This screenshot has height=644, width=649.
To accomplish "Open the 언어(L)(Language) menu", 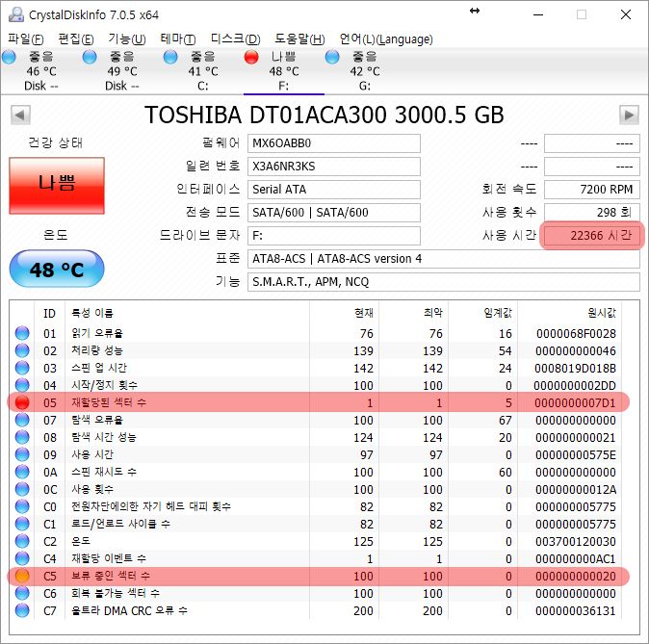I will point(386,39).
